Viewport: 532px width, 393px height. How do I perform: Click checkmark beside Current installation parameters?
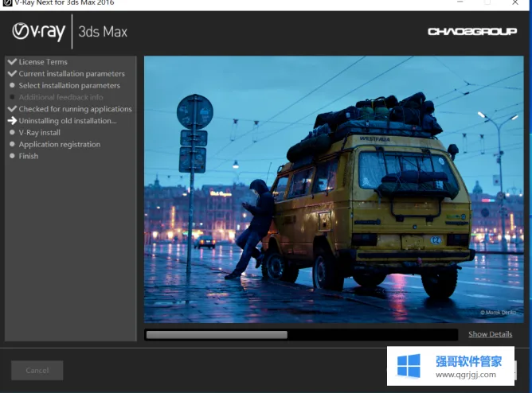12,73
